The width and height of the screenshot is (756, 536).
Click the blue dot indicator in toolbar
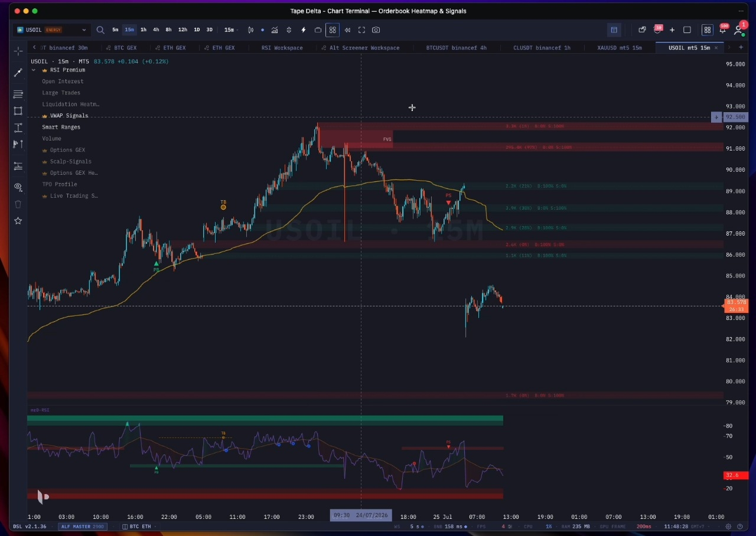(x=263, y=30)
